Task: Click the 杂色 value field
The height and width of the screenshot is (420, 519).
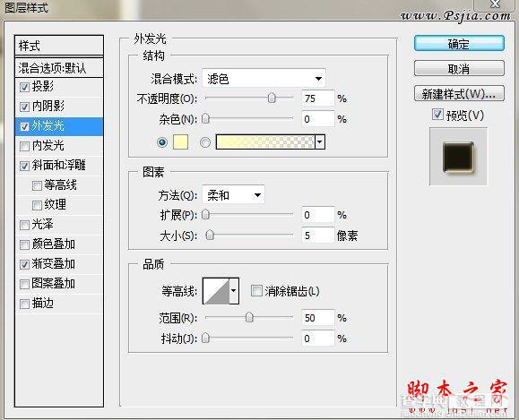Action: [318, 119]
